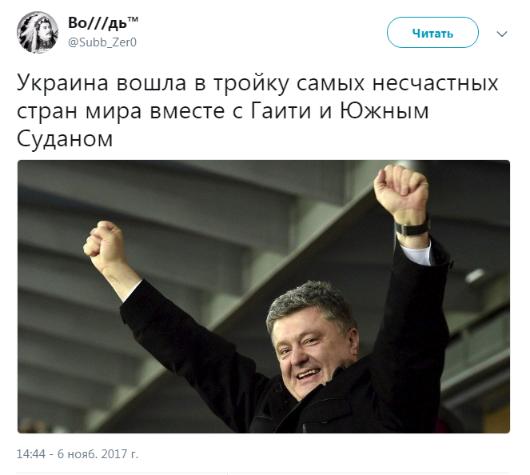
Task: Click the phrase стран мира in the tweet
Action: [79, 112]
